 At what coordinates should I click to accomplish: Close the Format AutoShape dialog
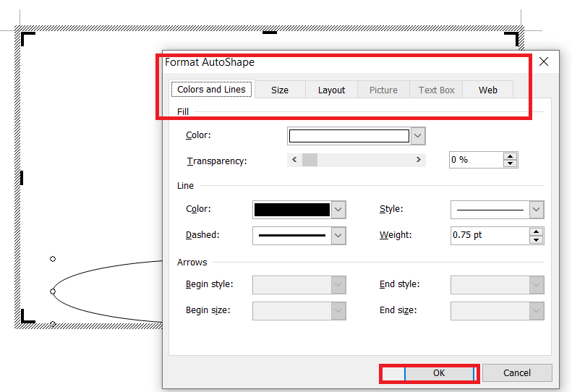pyautogui.click(x=544, y=62)
